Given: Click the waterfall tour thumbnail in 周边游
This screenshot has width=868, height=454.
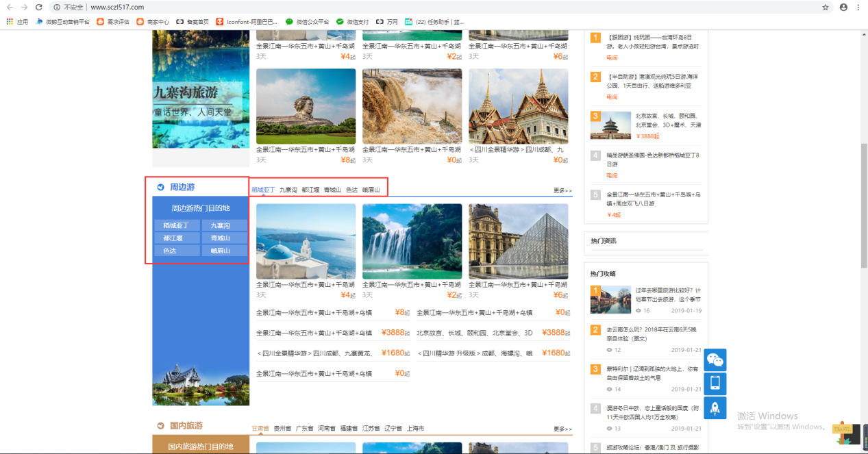Looking at the screenshot, I should point(412,241).
